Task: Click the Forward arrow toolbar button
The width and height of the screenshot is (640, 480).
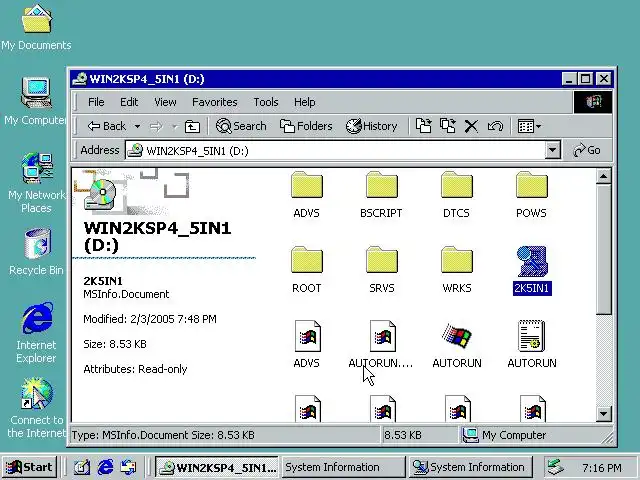Action: 156,127
